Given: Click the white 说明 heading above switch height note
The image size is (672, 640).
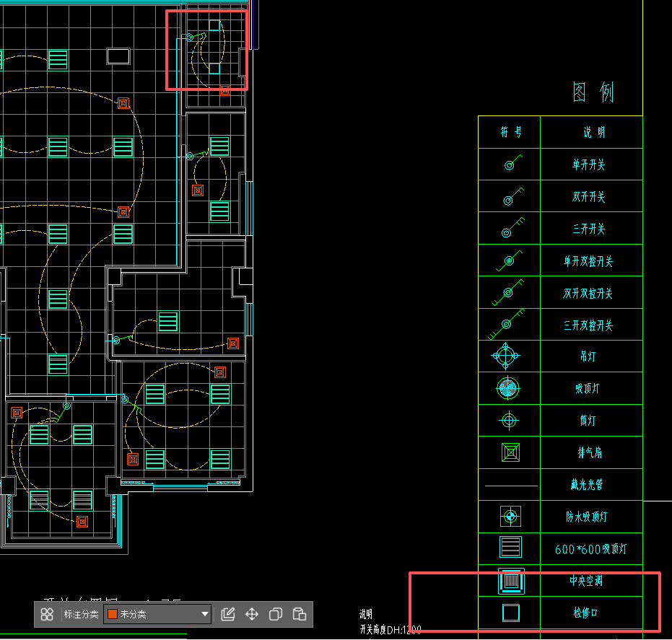Looking at the screenshot, I should pos(365,614).
